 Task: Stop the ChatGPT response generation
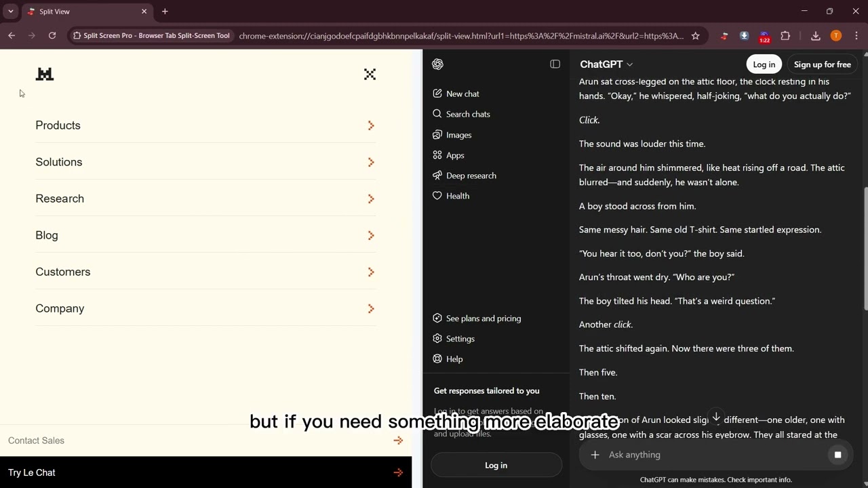point(837,455)
